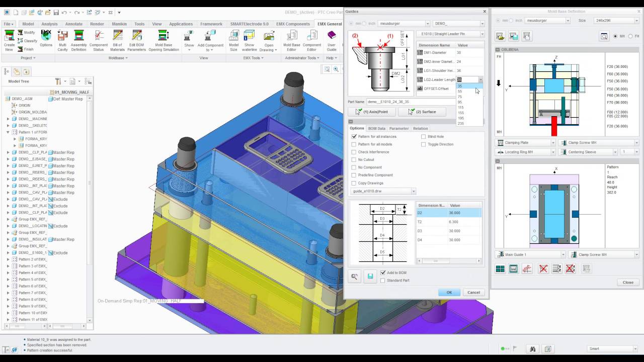
Task: Click Finish in Project group
Action: [x=26, y=49]
